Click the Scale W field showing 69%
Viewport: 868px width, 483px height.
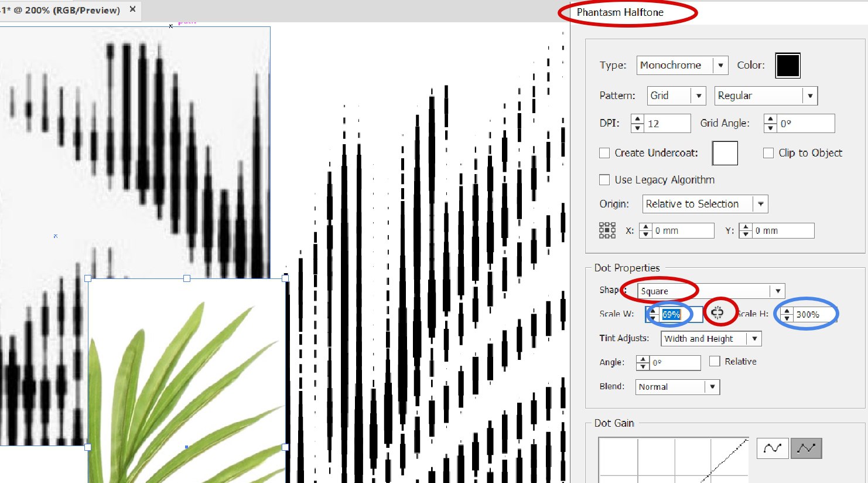pos(681,315)
